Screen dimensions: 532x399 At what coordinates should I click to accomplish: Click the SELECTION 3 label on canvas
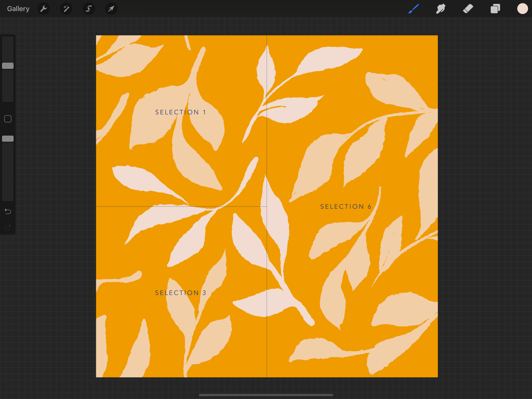pos(181,293)
